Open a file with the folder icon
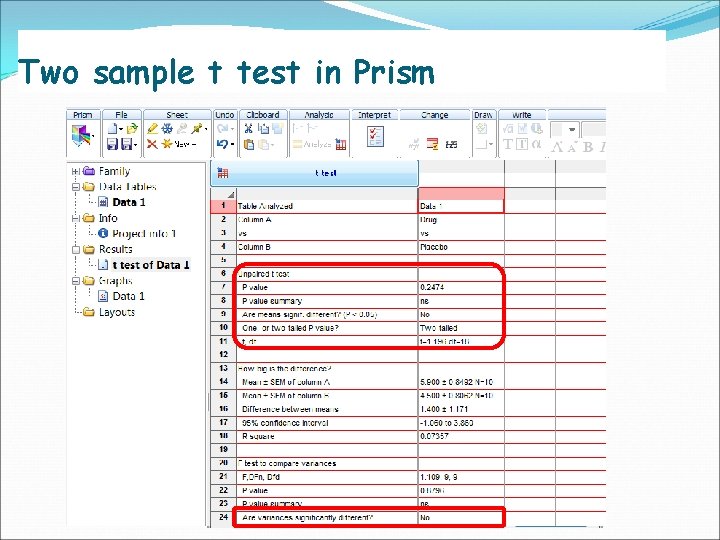 132,129
